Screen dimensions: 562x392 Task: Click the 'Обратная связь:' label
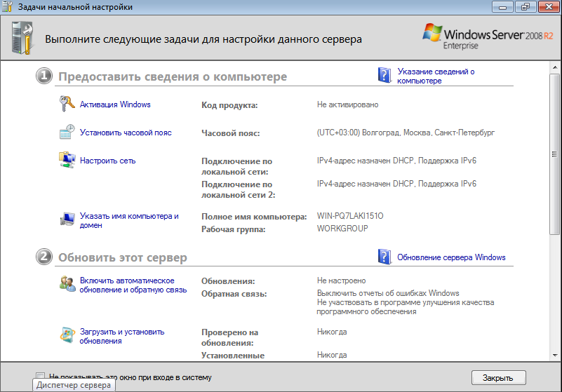click(234, 294)
